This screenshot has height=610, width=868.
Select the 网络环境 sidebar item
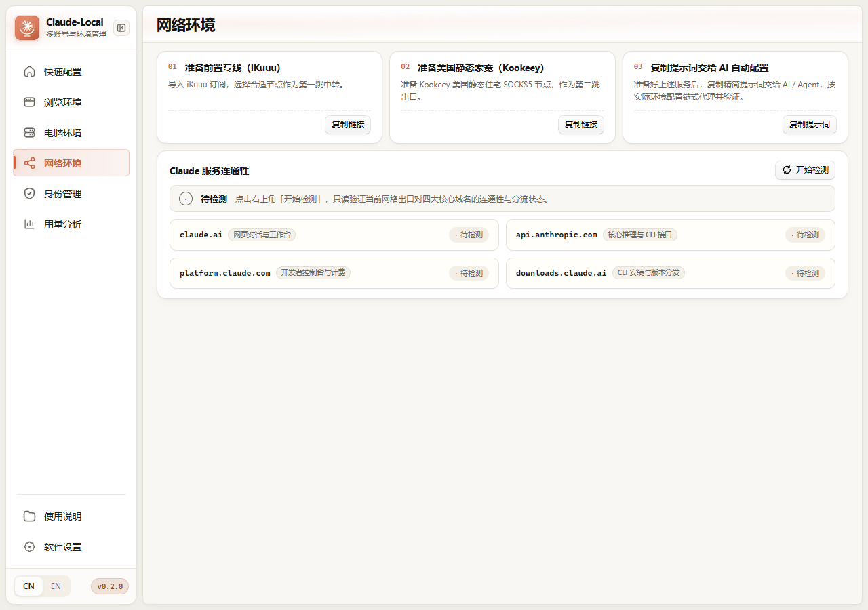coord(71,163)
